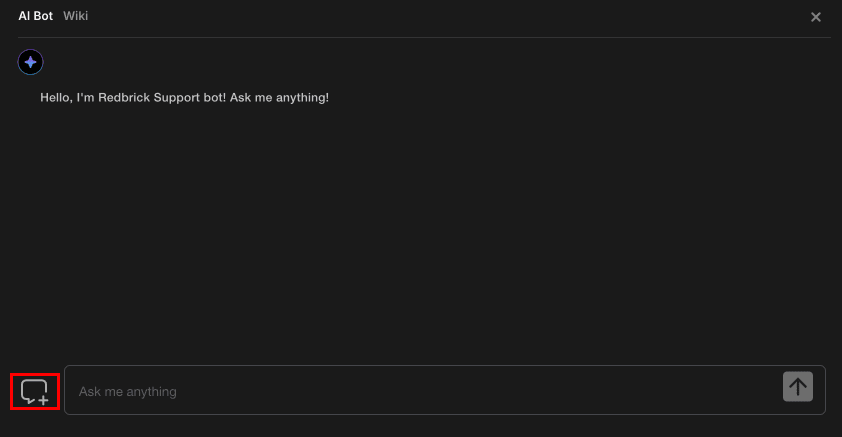Submit the message using the up arrow
This screenshot has width=842, height=437.
pos(797,387)
